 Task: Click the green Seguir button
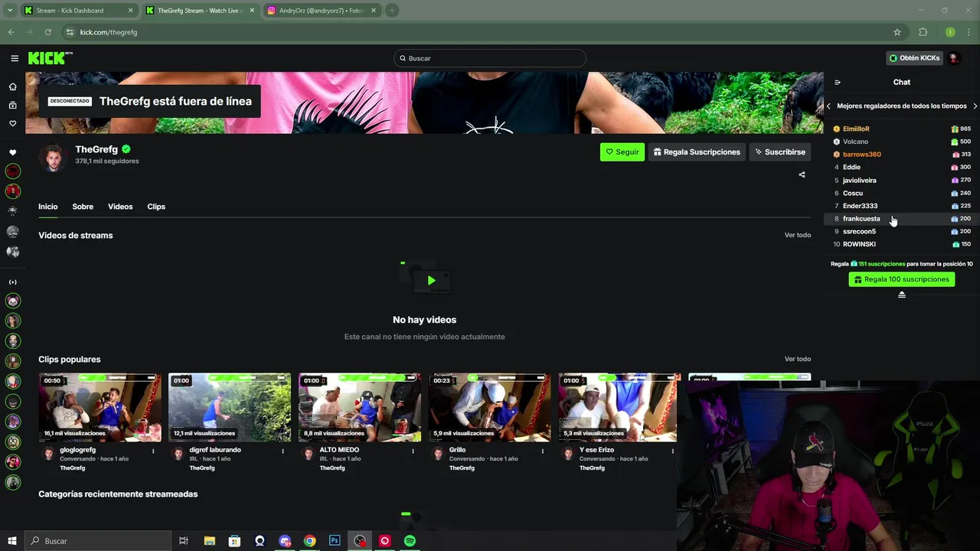(622, 152)
